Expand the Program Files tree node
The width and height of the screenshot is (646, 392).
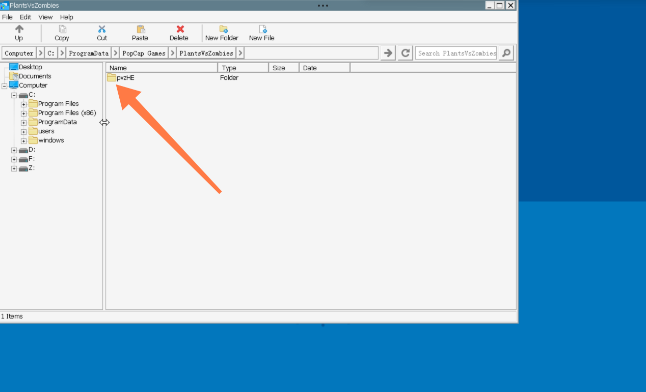(23, 104)
